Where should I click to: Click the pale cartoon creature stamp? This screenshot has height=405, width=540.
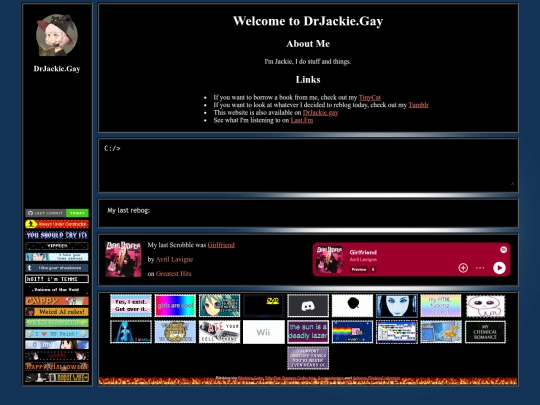[x=485, y=305]
